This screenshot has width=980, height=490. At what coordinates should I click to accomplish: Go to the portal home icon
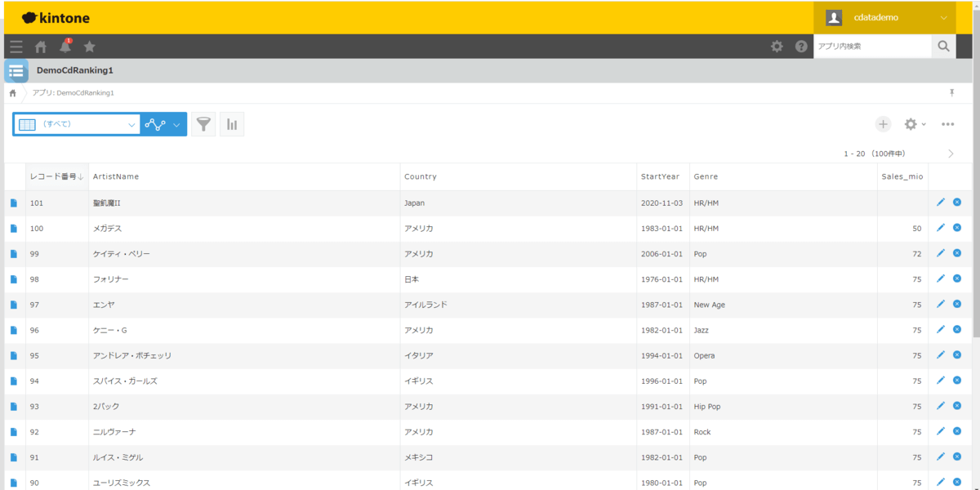[41, 47]
